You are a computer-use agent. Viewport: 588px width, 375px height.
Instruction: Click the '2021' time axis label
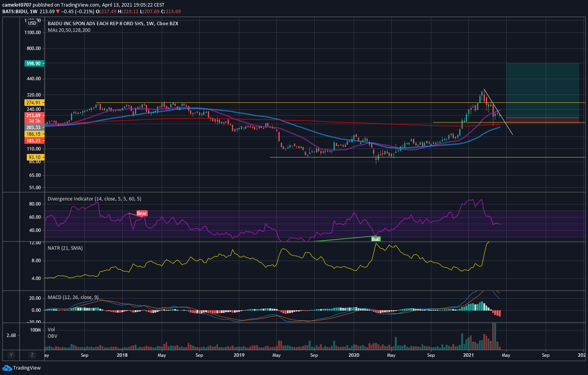(x=469, y=355)
